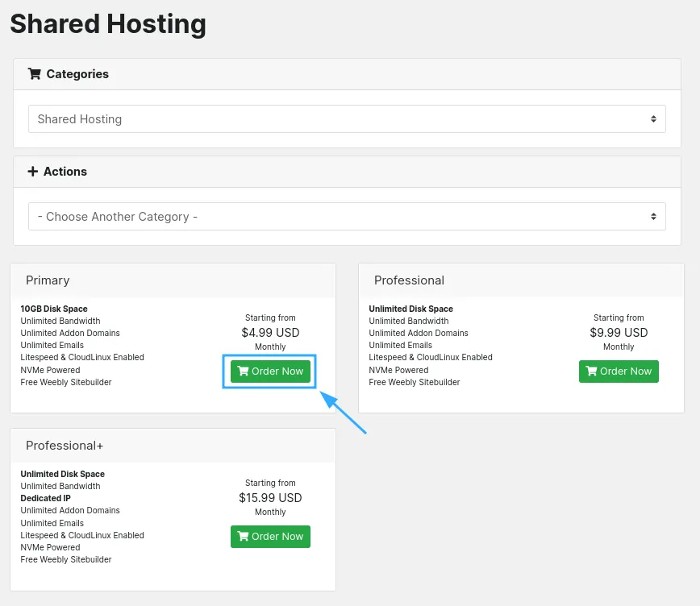This screenshot has height=606, width=700.
Task: Order the Professional+ plan at $15.99
Action: click(270, 537)
